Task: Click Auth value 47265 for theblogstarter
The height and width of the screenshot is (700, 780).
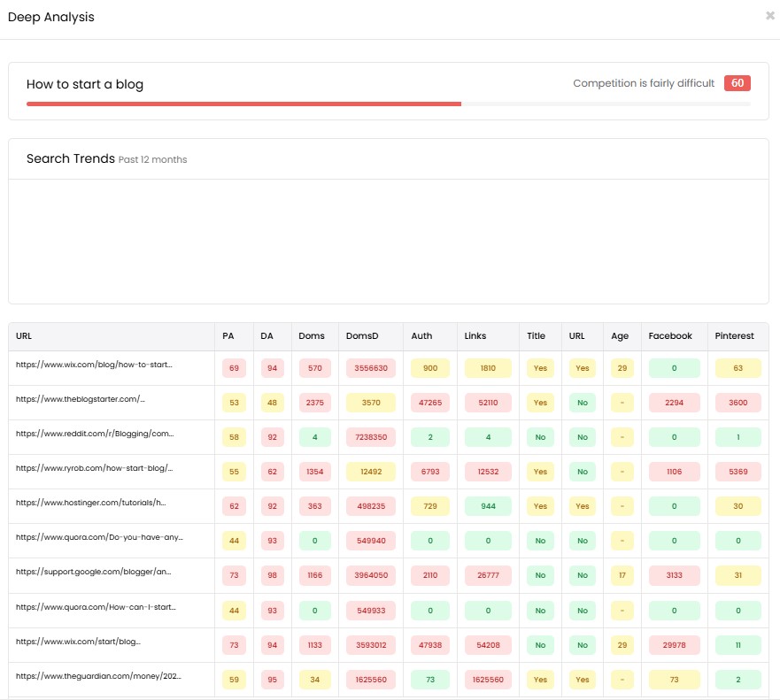Action: coord(430,403)
